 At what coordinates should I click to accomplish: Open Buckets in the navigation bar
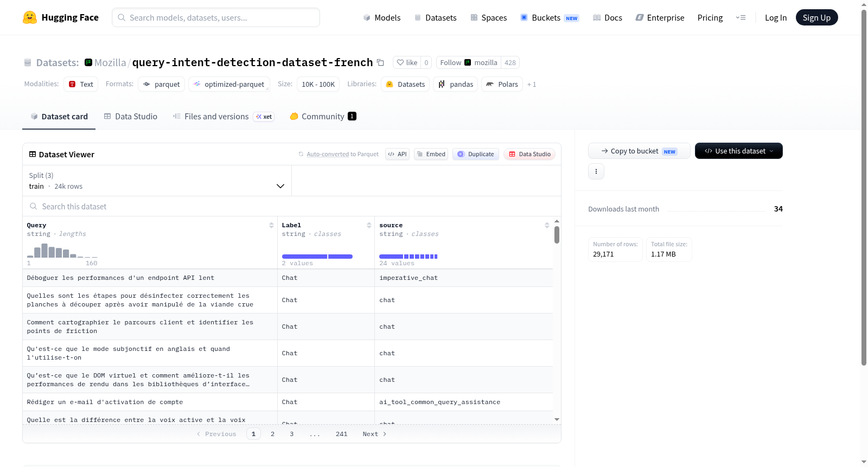(x=550, y=18)
